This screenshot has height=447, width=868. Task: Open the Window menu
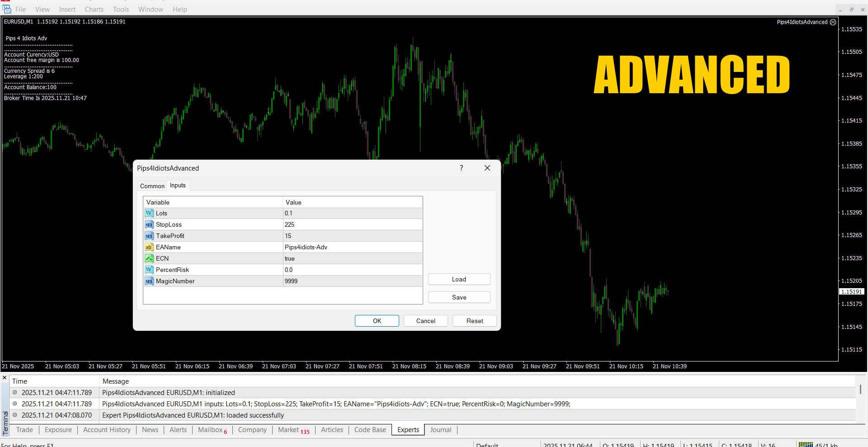151,10
